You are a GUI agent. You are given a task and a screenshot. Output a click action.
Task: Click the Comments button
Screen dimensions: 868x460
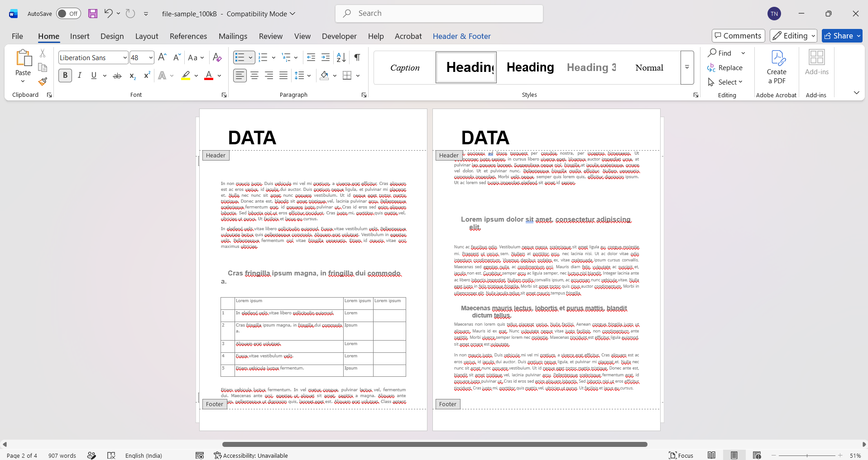[738, 36]
